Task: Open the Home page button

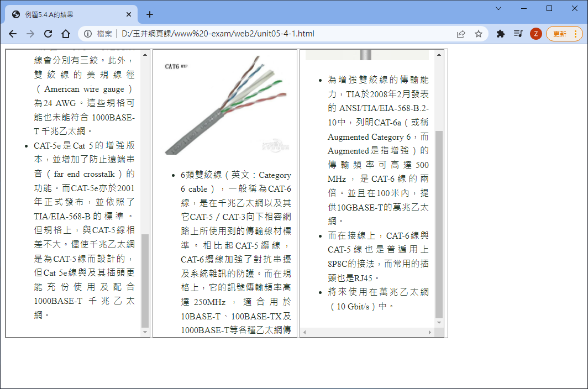Action: tap(66, 34)
